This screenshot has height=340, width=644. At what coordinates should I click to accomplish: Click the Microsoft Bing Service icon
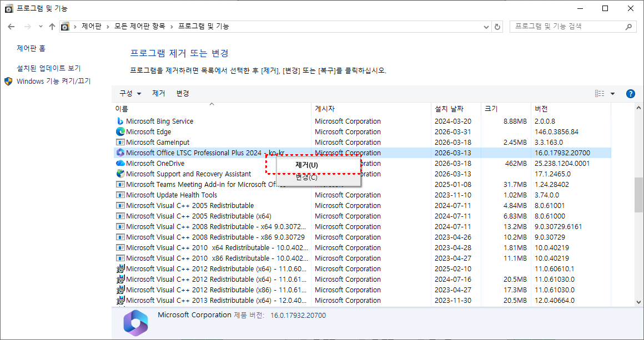120,121
